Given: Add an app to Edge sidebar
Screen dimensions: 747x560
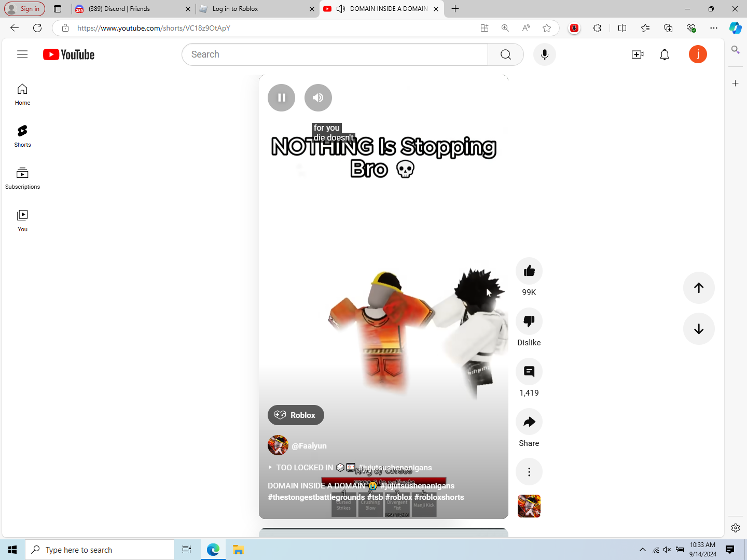Looking at the screenshot, I should [736, 83].
